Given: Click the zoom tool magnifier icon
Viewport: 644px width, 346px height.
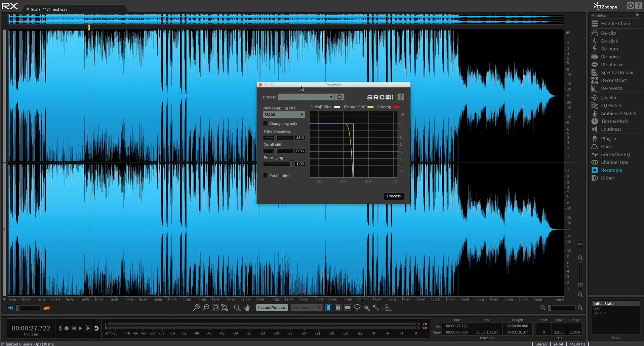Looking at the screenshot, I should pos(237,308).
